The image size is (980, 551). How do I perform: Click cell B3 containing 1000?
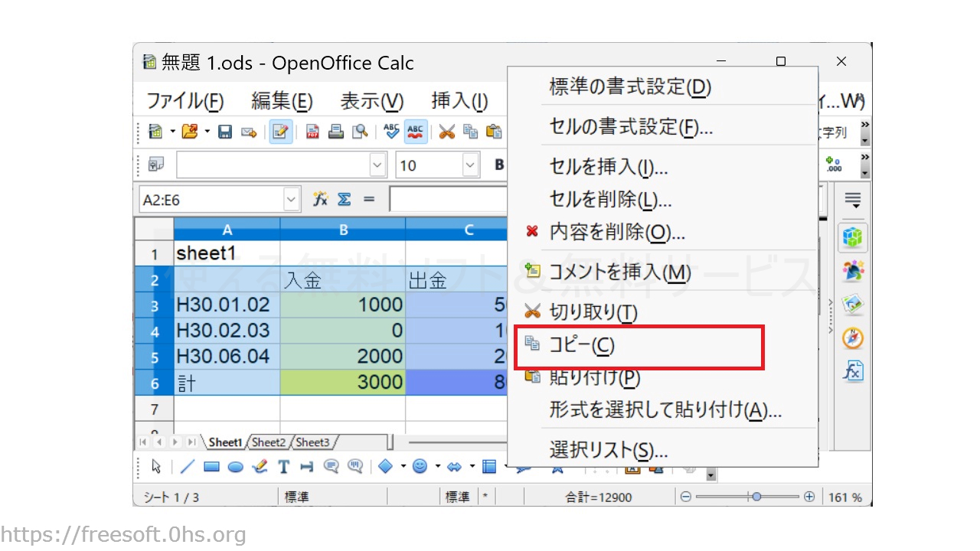[x=342, y=305]
